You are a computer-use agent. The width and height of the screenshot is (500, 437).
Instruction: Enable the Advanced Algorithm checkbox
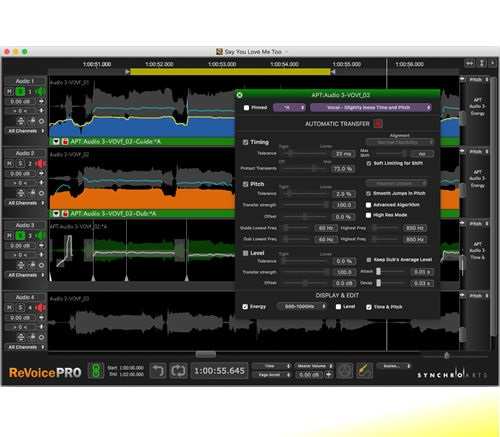click(x=368, y=205)
